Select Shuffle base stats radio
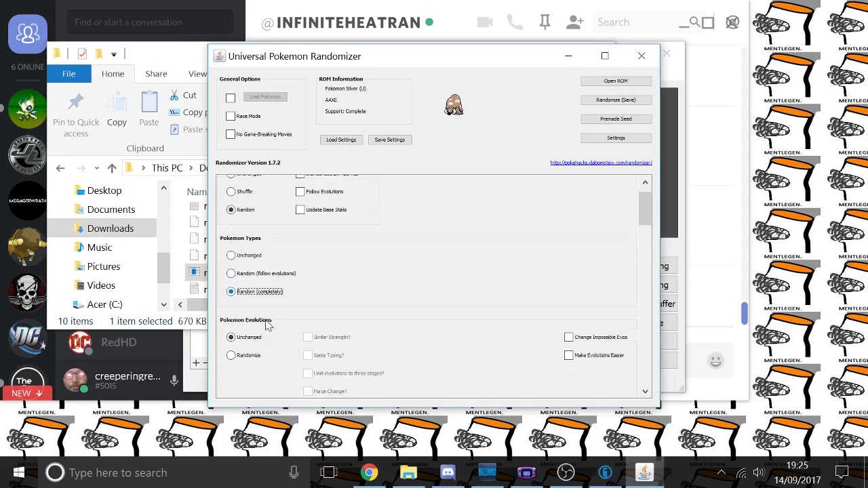Viewport: 868px width, 488px height. (231, 192)
